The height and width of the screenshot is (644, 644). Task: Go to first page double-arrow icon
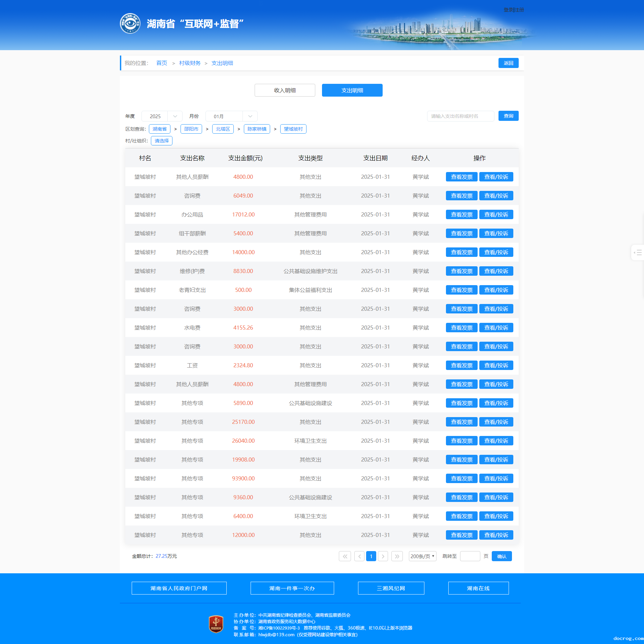[x=345, y=556]
